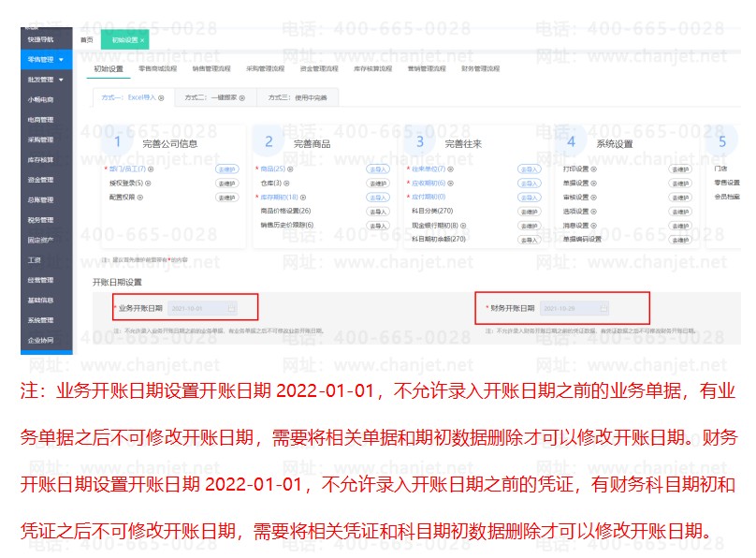Open 采购管理 in the sidebar
Image resolution: width=756 pixels, height=558 pixels.
tap(40, 139)
